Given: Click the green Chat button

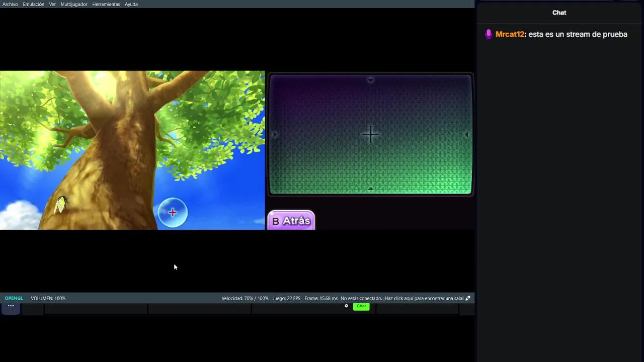Looking at the screenshot, I should pyautogui.click(x=361, y=306).
